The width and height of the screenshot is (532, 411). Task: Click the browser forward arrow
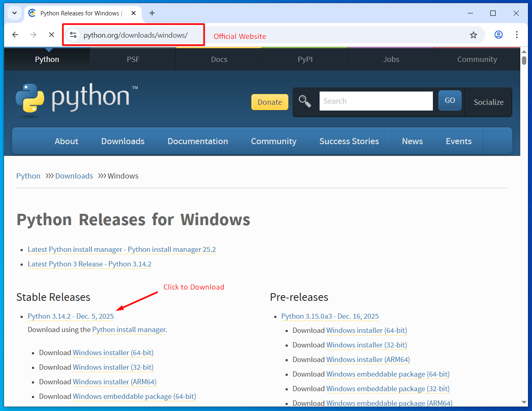(33, 35)
